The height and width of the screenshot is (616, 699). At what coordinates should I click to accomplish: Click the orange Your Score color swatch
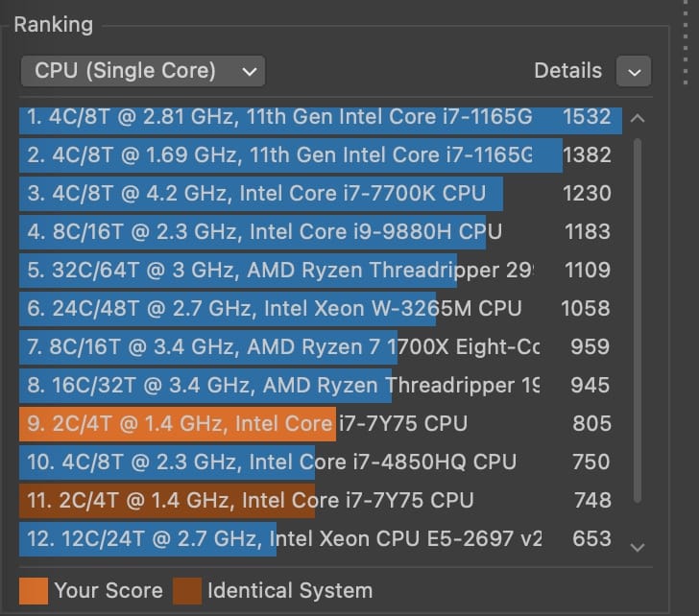[x=33, y=590]
